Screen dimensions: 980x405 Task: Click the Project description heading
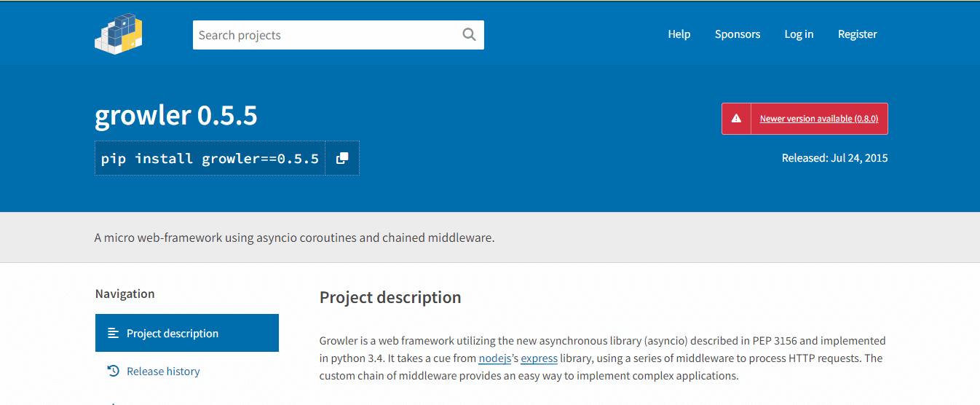pos(390,297)
